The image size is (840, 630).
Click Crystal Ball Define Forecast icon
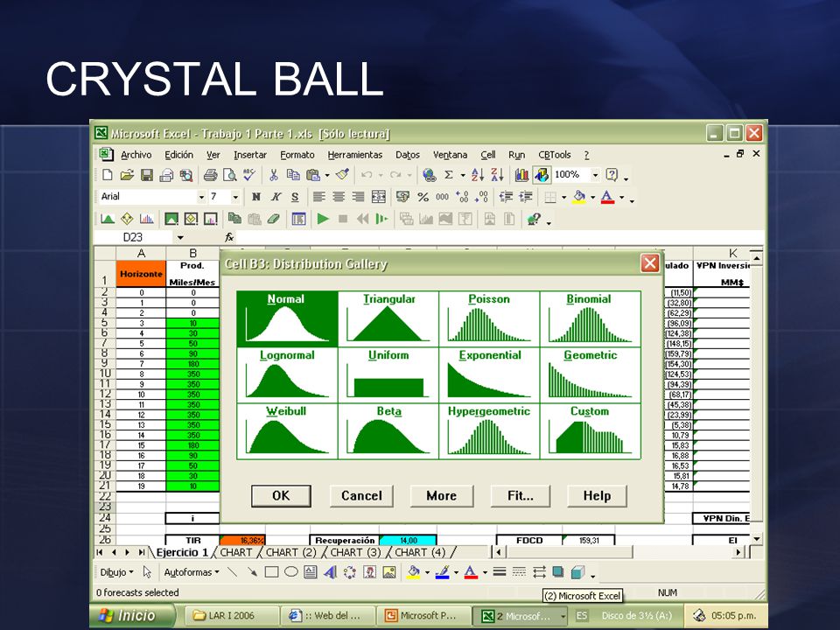point(146,219)
